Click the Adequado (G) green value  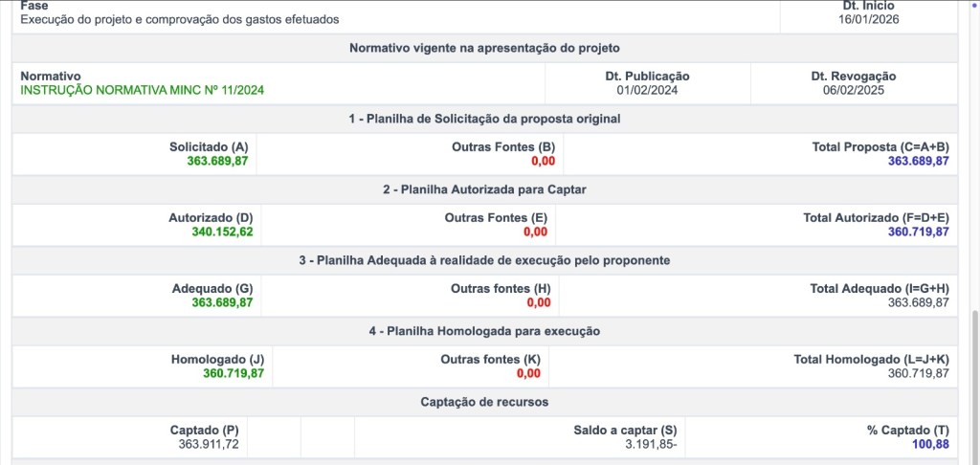[222, 303]
